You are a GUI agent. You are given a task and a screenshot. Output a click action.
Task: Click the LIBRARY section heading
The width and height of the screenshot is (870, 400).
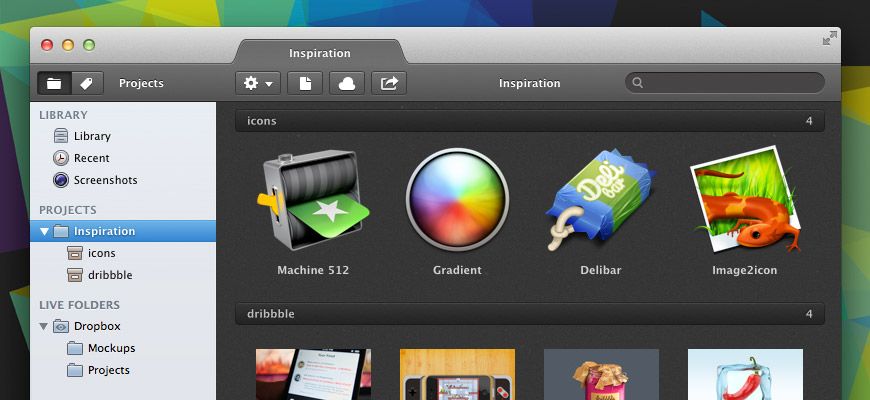pos(63,115)
